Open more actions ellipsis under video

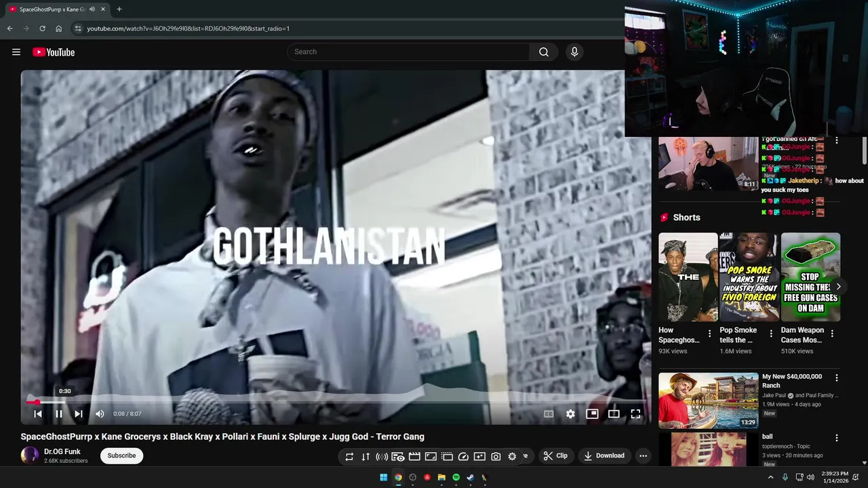point(643,456)
